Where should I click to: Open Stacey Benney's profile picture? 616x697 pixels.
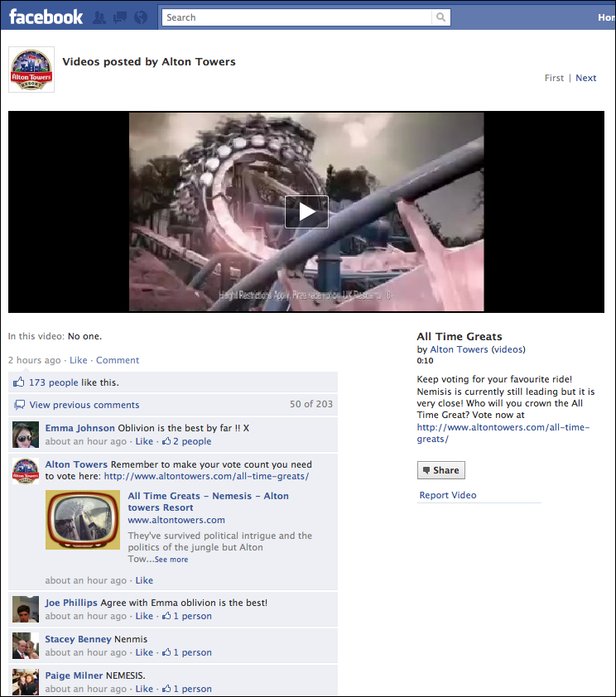coord(26,646)
